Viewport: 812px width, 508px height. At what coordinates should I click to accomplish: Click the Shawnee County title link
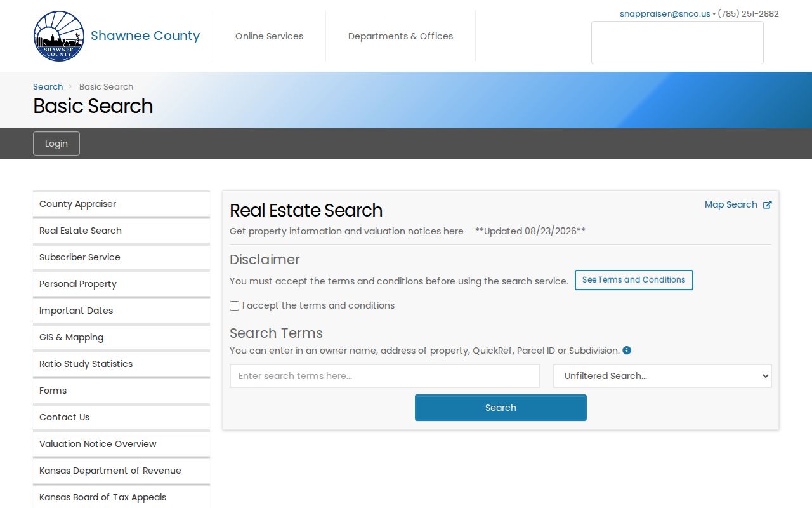pyautogui.click(x=145, y=36)
